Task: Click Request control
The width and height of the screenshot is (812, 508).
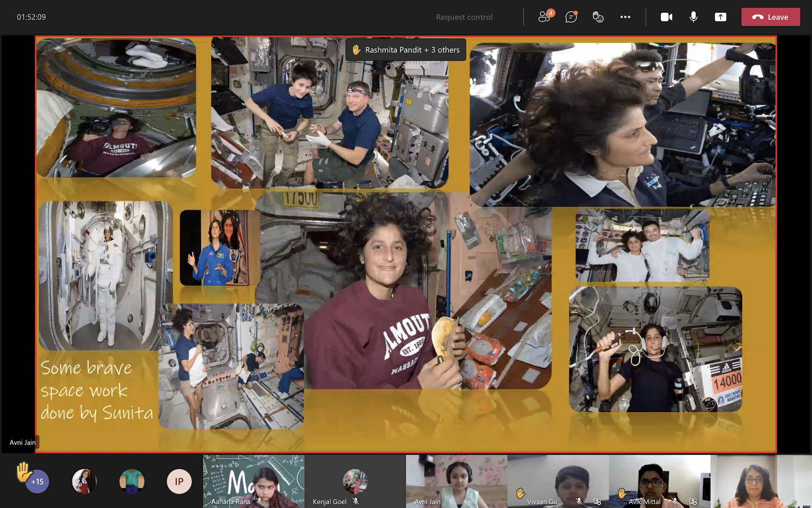Action: pyautogui.click(x=464, y=17)
